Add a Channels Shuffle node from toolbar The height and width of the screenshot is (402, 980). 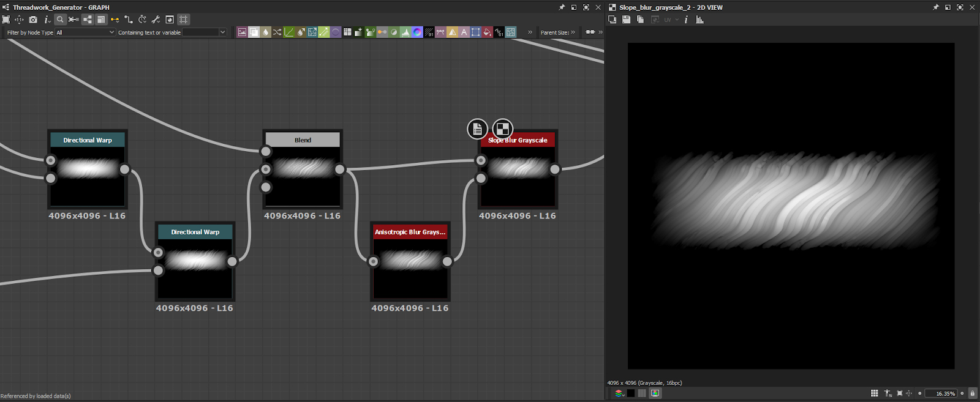[x=277, y=32]
